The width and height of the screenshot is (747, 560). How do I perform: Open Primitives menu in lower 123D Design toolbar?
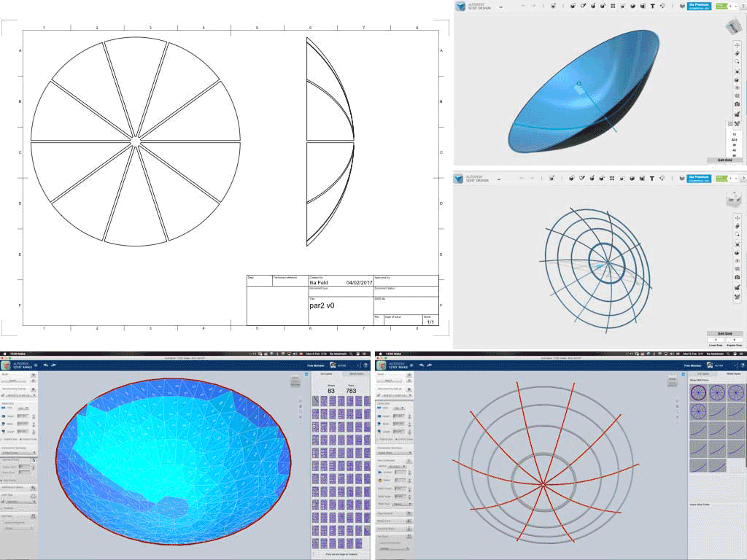point(571,179)
